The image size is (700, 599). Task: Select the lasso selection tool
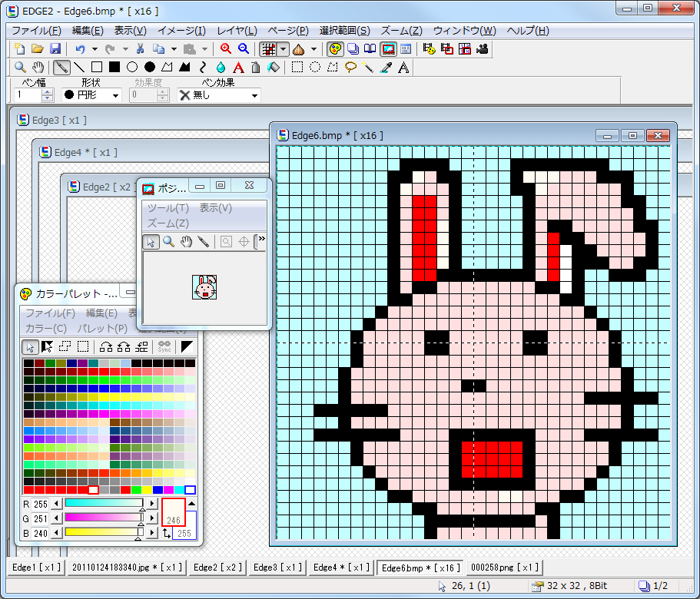pos(350,68)
